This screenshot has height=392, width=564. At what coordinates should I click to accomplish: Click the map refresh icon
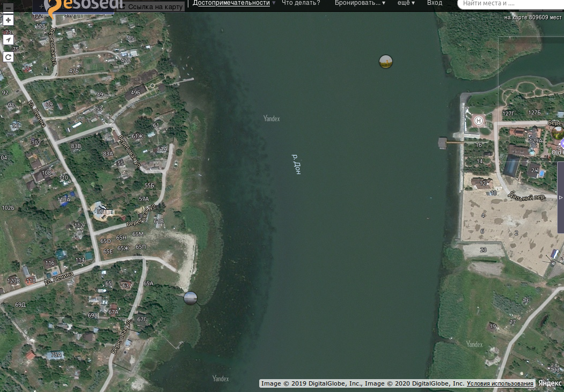(8, 57)
